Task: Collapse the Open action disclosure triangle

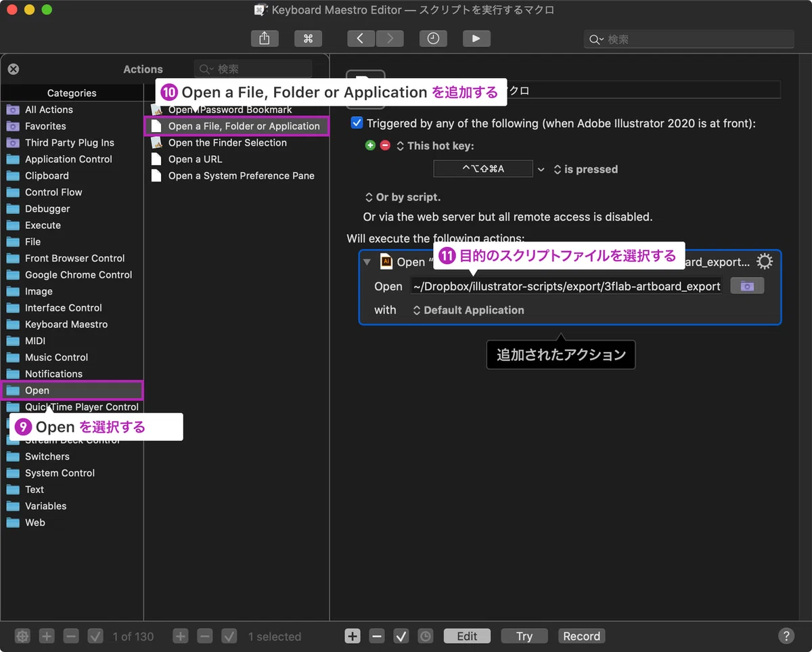Action: [x=367, y=262]
